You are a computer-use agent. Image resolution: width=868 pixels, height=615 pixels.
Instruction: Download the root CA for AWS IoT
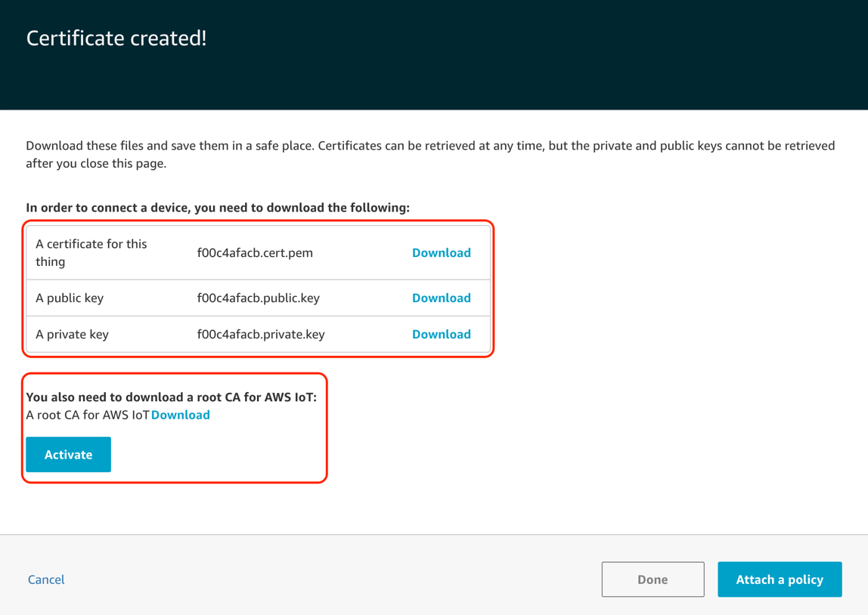[181, 416]
